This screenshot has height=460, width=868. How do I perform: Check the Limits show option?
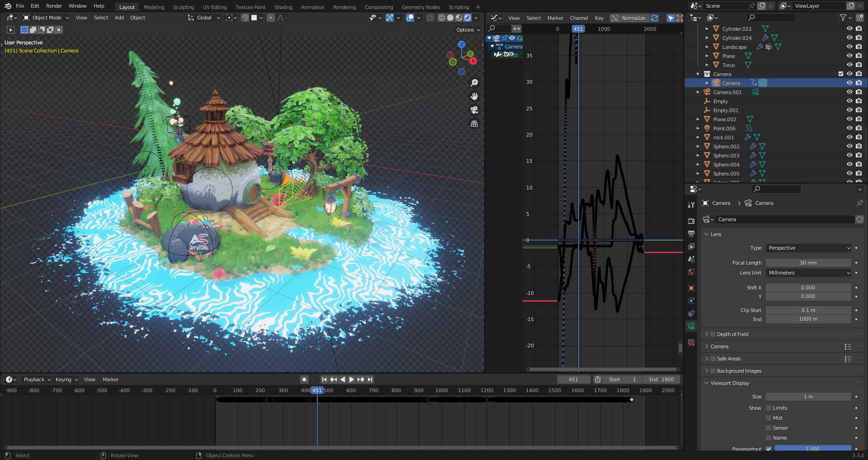point(769,408)
